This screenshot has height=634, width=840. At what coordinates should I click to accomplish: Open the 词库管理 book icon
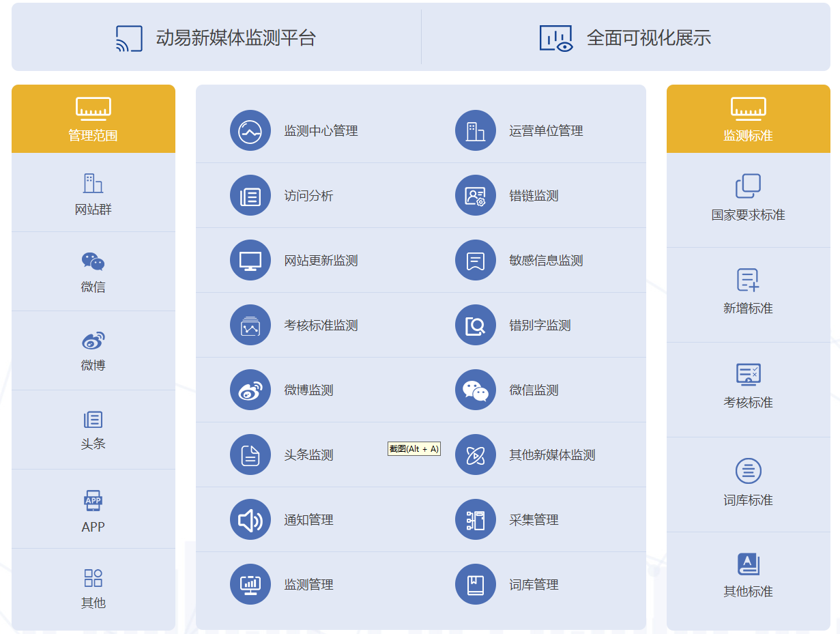click(x=476, y=584)
